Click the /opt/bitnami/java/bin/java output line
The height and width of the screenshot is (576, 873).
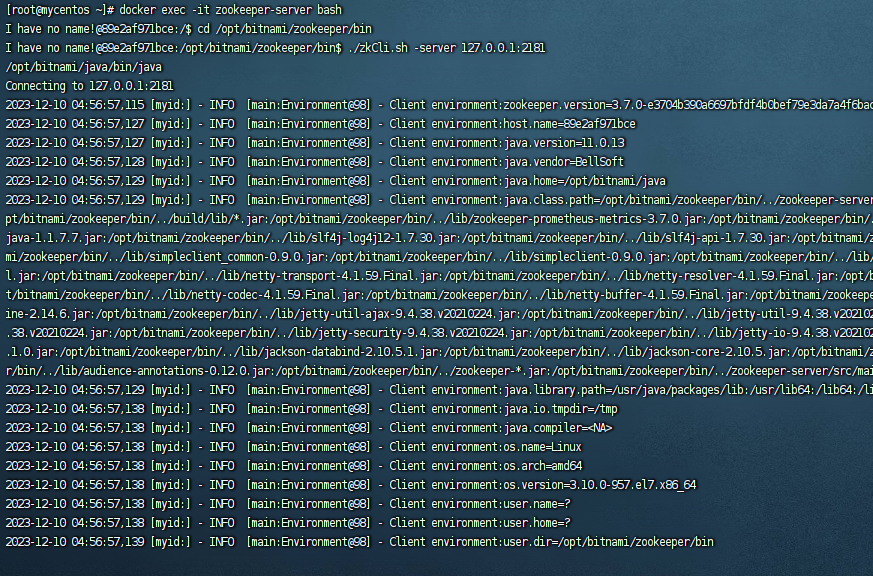coord(84,67)
